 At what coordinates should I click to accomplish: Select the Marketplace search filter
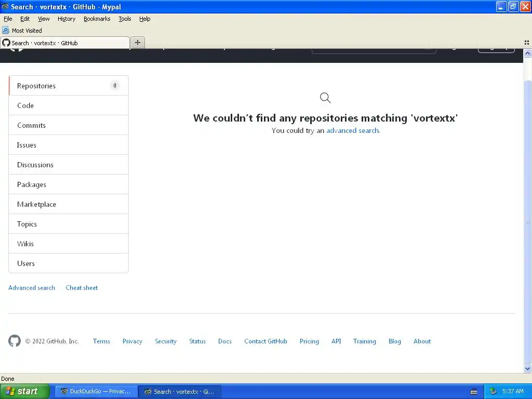[x=69, y=204]
